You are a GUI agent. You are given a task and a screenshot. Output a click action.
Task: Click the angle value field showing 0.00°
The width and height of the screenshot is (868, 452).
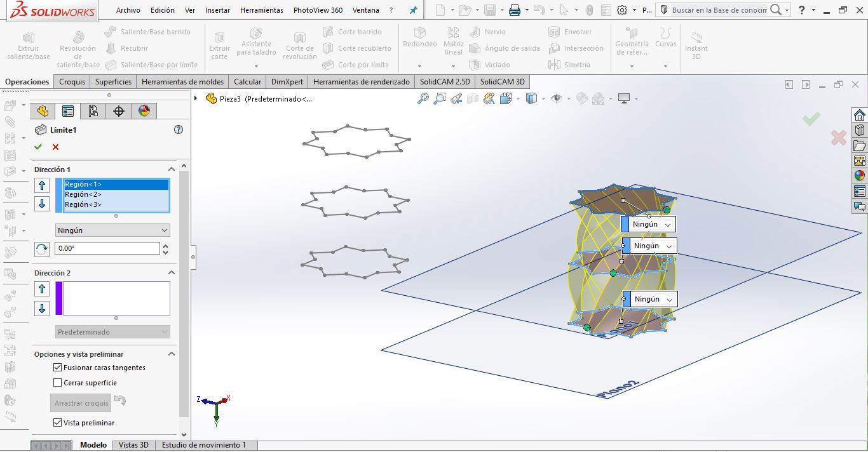pos(107,249)
